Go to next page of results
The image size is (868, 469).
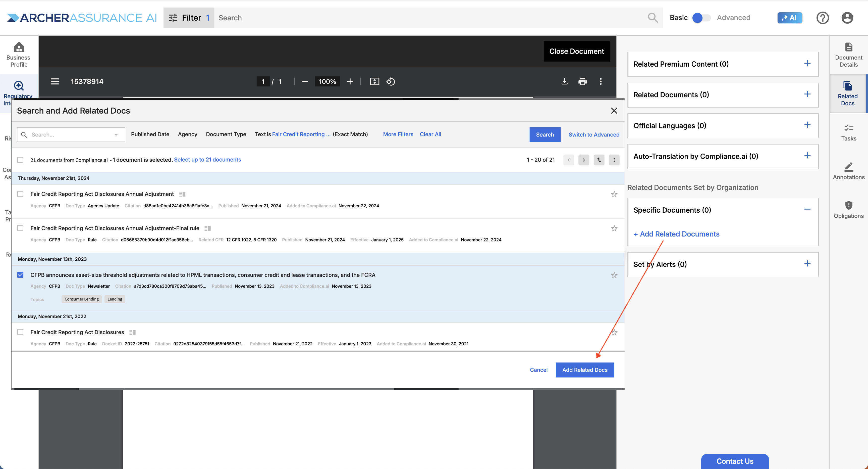pos(584,160)
